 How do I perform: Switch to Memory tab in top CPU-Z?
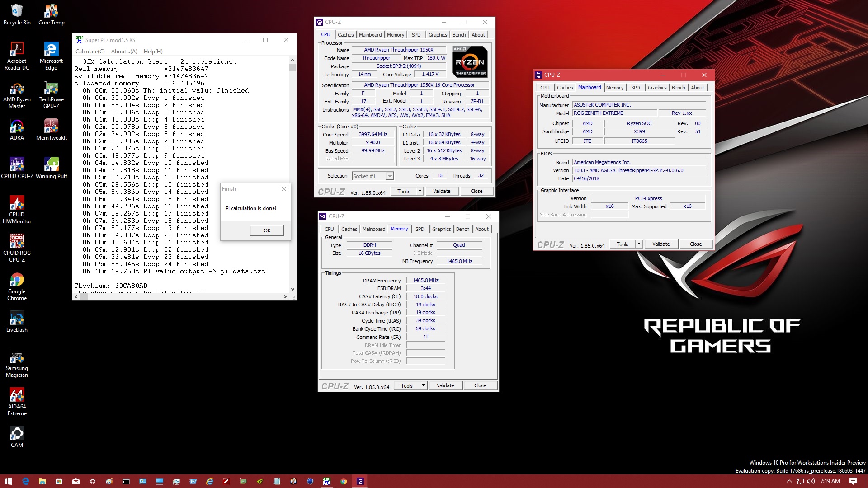[396, 35]
